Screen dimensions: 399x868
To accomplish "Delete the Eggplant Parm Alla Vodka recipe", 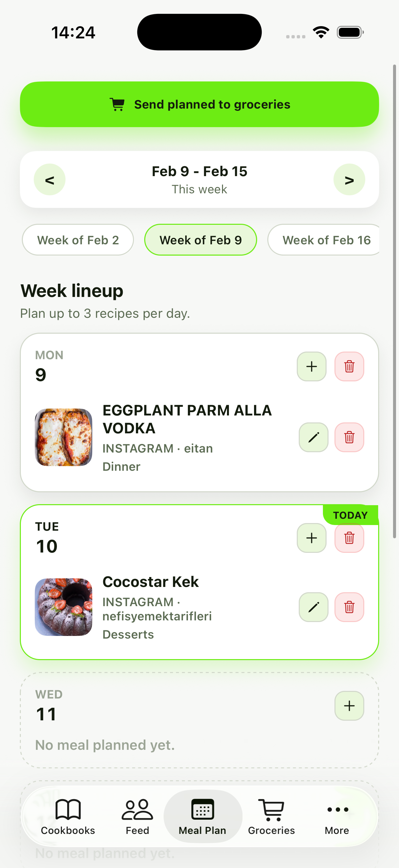I will coord(349,437).
